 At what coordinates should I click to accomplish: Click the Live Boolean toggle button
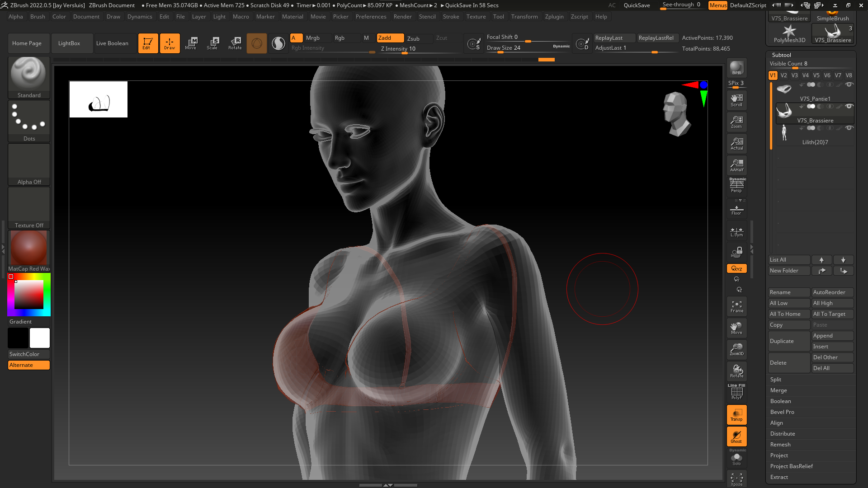pyautogui.click(x=112, y=42)
